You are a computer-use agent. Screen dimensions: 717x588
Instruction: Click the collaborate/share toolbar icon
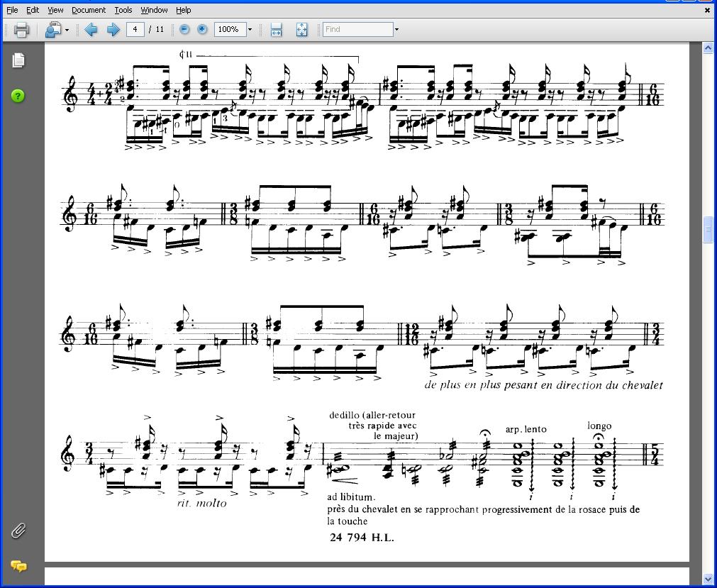click(x=53, y=30)
